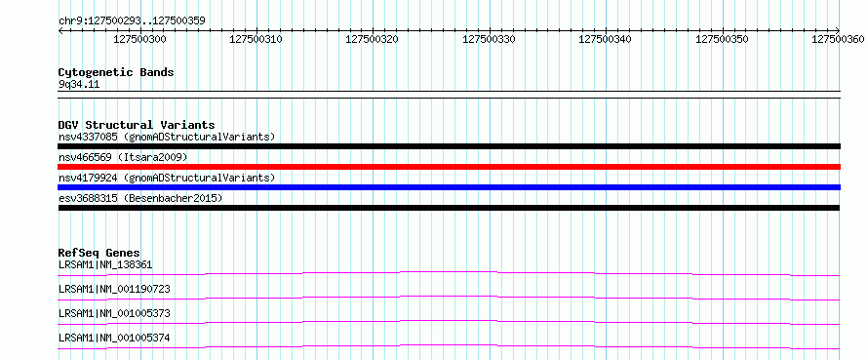Screen dimensions: 868x360
Task: Click the magenta line for LRSAM1|NM_001190723
Action: [449, 298]
